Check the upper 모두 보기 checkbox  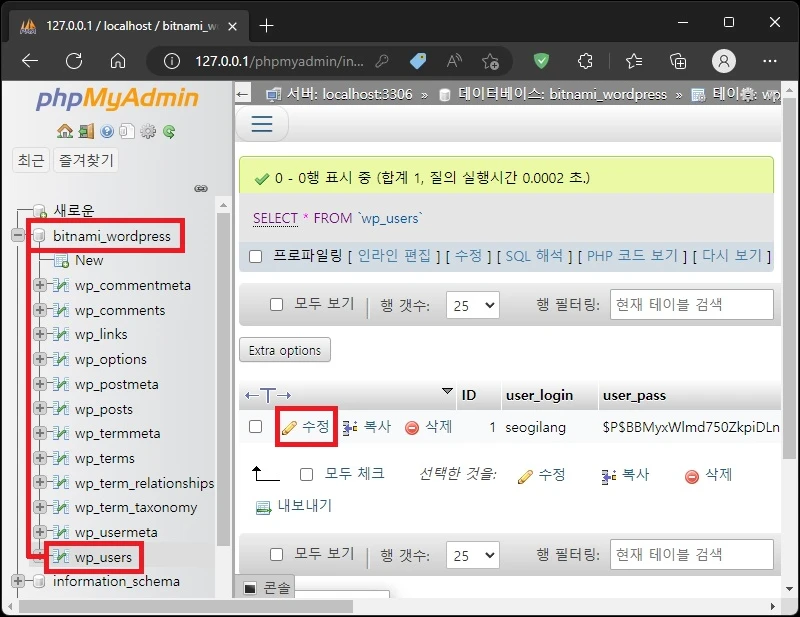pos(276,305)
